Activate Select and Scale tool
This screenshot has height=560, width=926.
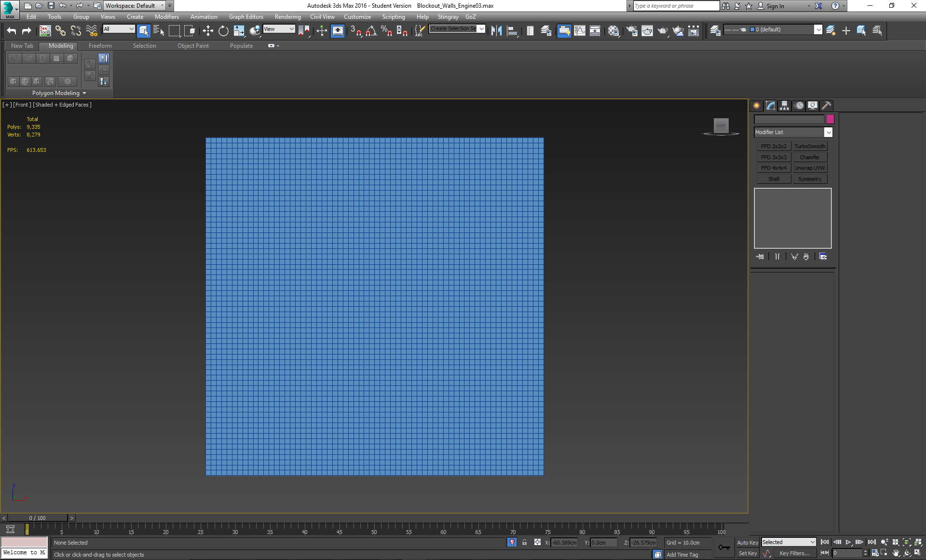pos(239,31)
